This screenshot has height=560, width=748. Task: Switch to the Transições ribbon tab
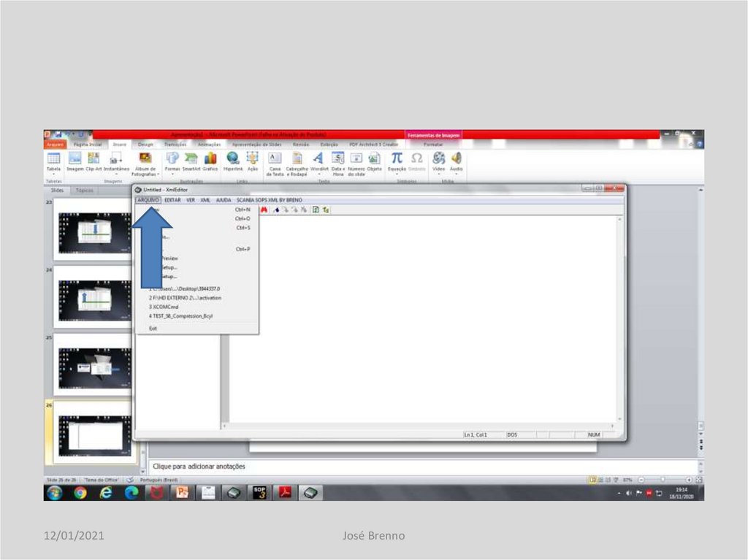tap(175, 144)
